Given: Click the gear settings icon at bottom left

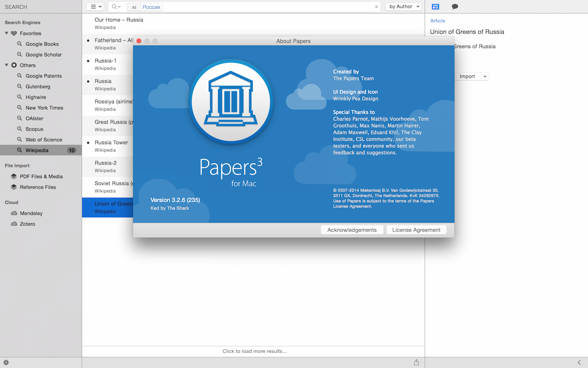Looking at the screenshot, I should pyautogui.click(x=6, y=363).
